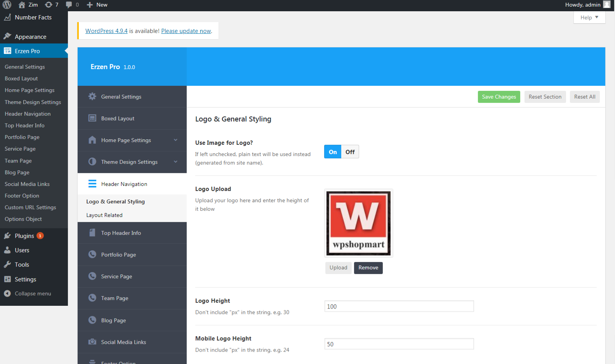615x364 pixels.
Task: Click the wpshopmart logo thumbnail
Action: (359, 223)
